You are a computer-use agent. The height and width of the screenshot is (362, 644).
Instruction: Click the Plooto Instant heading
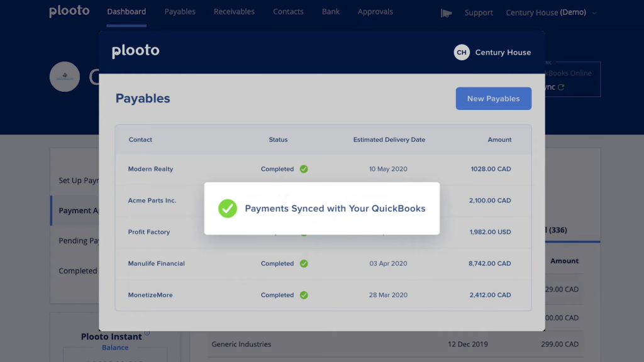coord(111,337)
